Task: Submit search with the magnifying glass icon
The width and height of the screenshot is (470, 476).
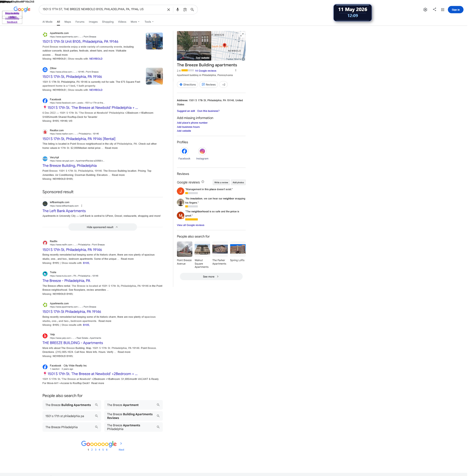Action: (192, 10)
